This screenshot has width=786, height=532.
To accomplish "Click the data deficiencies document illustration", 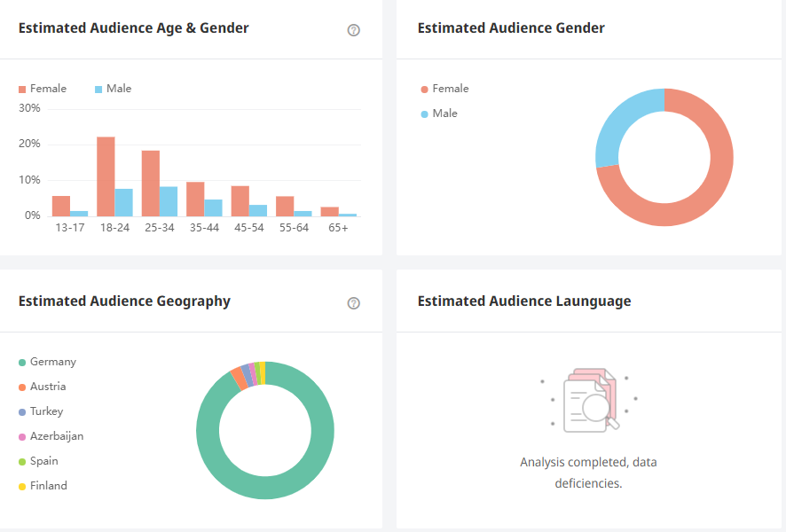I will pyautogui.click(x=589, y=401).
